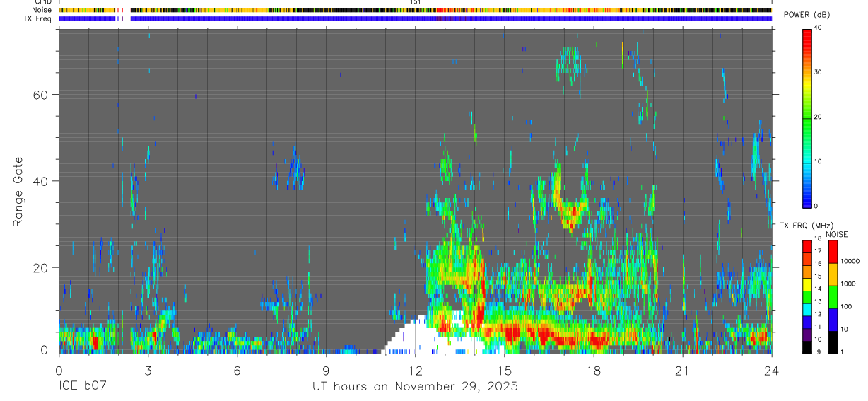Click the POWER (dB) color bar
Screen dimensions: 868x401
808,117
